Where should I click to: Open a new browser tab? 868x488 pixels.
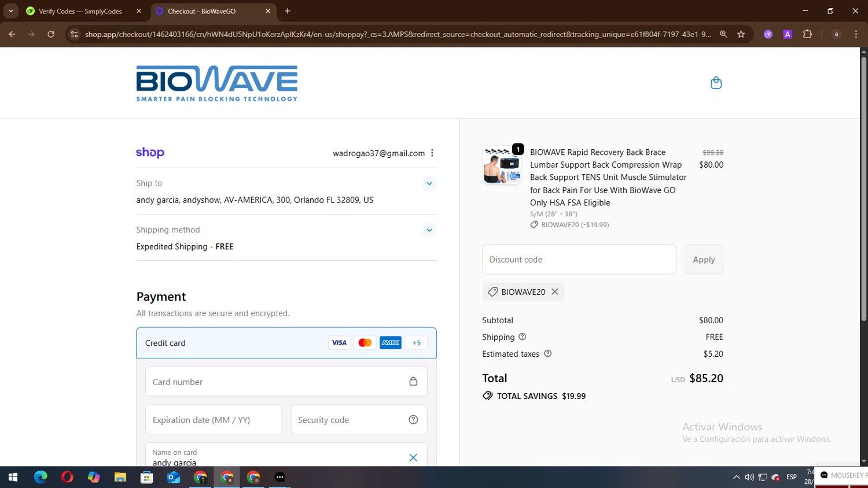click(288, 11)
